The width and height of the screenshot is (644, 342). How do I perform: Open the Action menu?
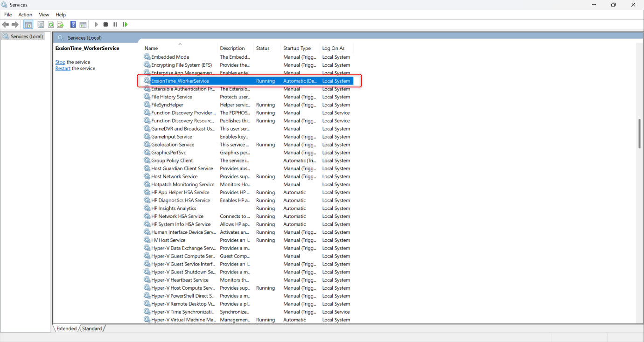25,14
